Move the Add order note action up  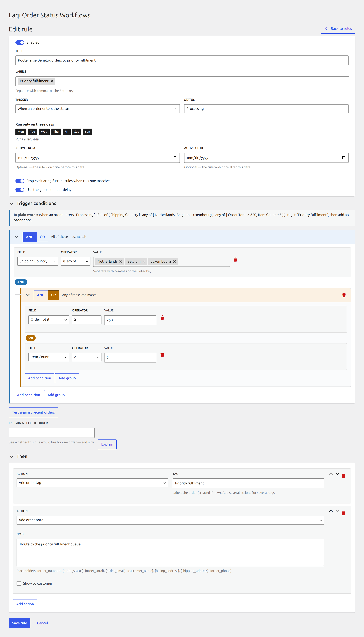[x=331, y=511]
